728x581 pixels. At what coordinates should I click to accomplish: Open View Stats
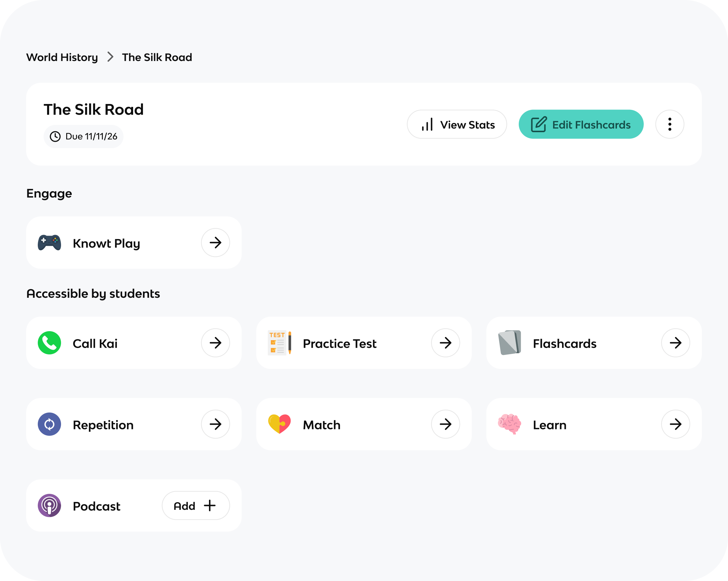[x=457, y=124]
